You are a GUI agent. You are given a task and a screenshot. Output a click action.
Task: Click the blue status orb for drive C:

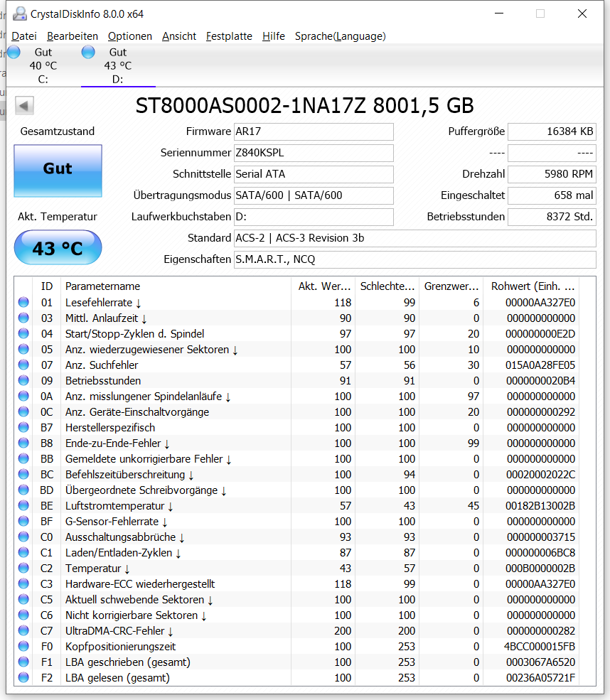(x=14, y=52)
